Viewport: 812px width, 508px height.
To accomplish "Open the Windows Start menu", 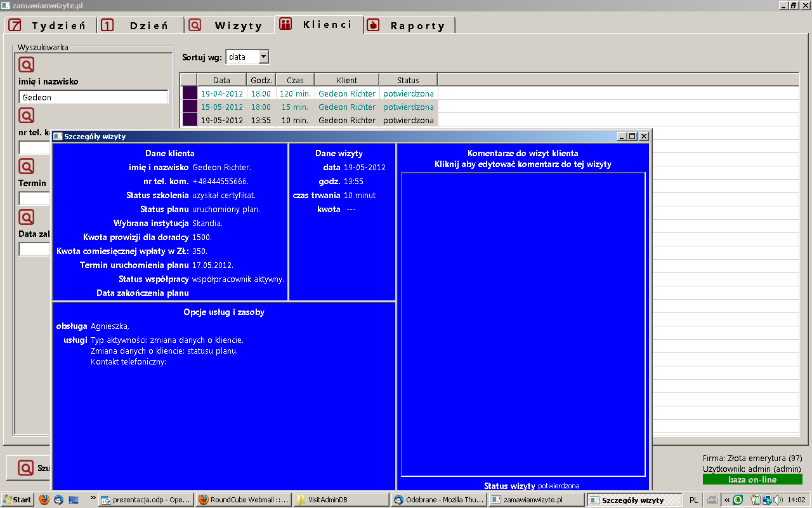I will [x=17, y=500].
